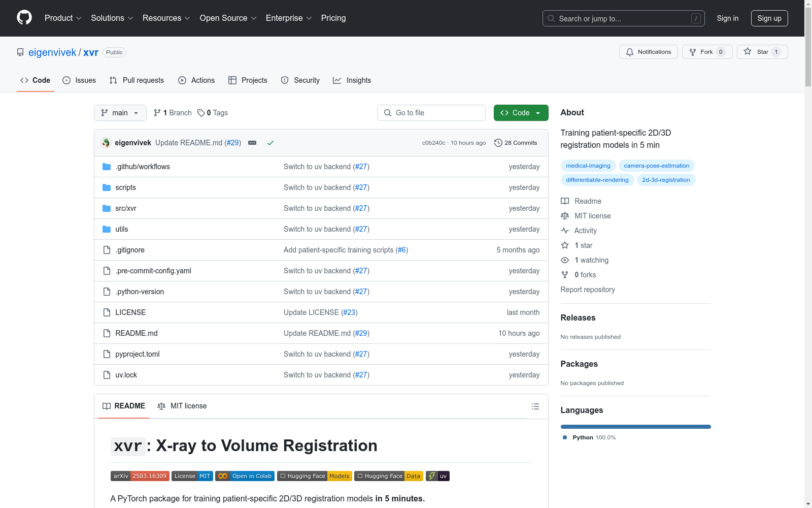Expand commit message ellipsis icon

click(252, 143)
